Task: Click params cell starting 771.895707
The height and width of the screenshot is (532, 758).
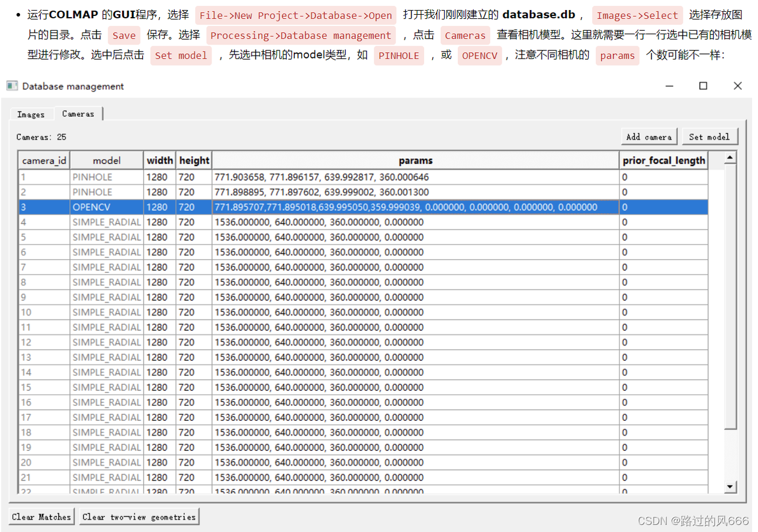Action: pyautogui.click(x=416, y=207)
